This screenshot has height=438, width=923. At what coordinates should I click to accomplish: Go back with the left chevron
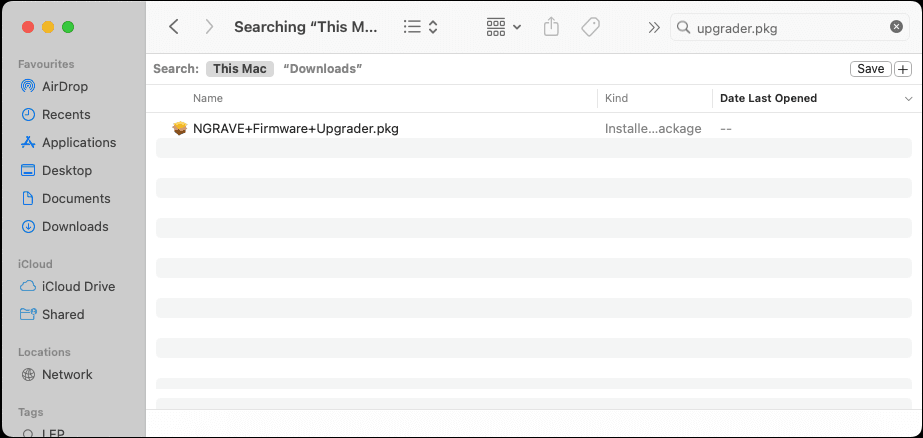pos(174,27)
